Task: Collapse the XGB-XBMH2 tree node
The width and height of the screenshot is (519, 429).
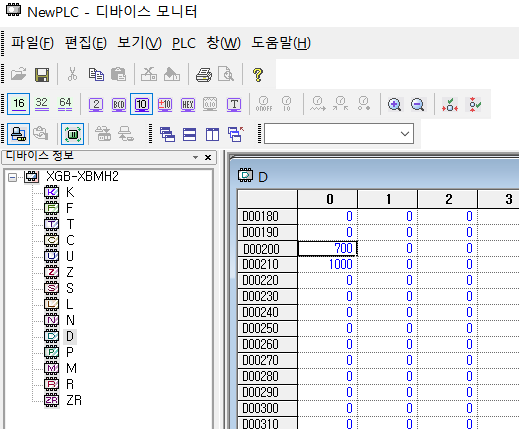Action: click(13, 177)
